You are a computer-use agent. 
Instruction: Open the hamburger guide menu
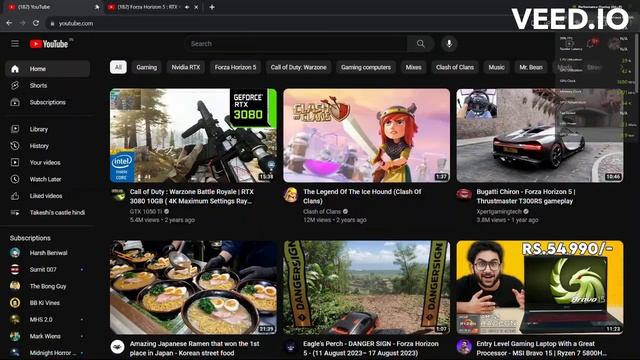tap(15, 43)
